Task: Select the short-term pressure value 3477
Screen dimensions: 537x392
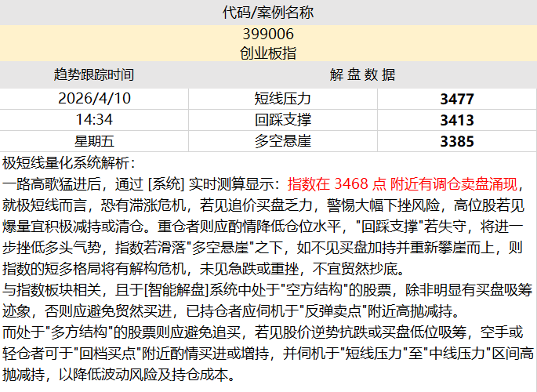Action: (457, 99)
